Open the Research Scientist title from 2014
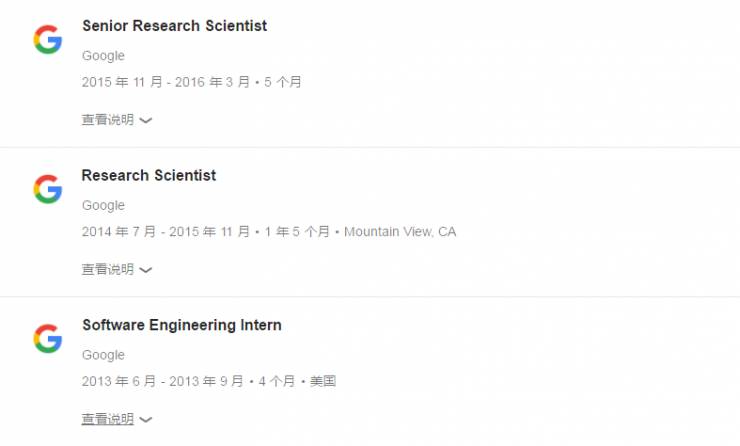Image resolution: width=740 pixels, height=446 pixels. (x=149, y=176)
